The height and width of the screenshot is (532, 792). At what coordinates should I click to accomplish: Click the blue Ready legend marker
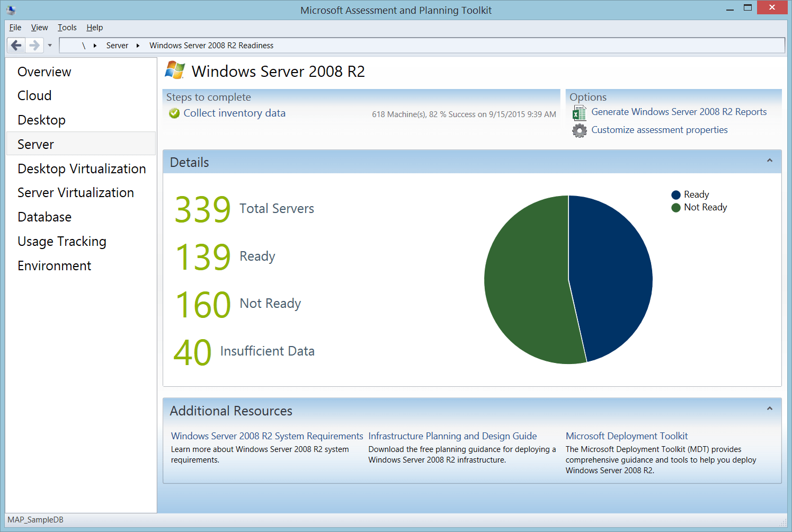(x=675, y=194)
